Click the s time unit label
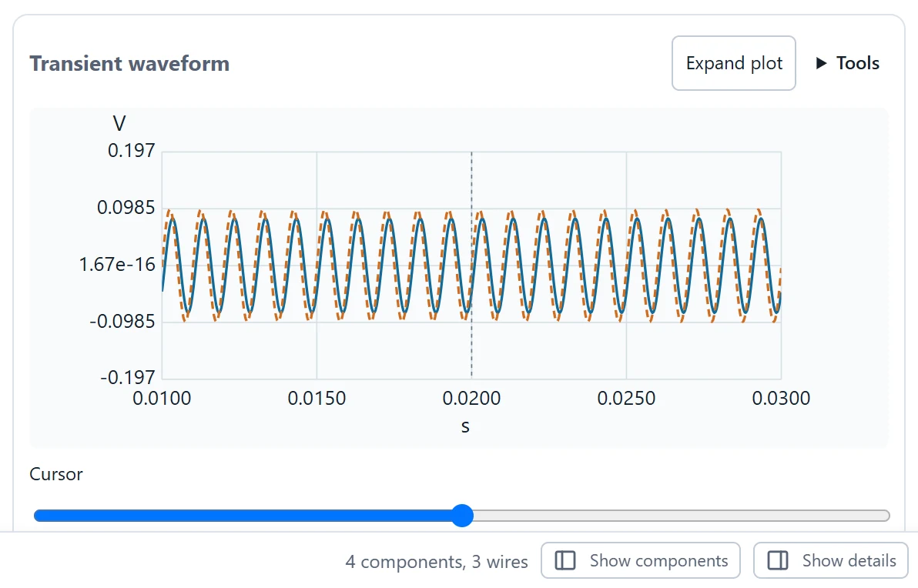The image size is (918, 588). tap(465, 426)
